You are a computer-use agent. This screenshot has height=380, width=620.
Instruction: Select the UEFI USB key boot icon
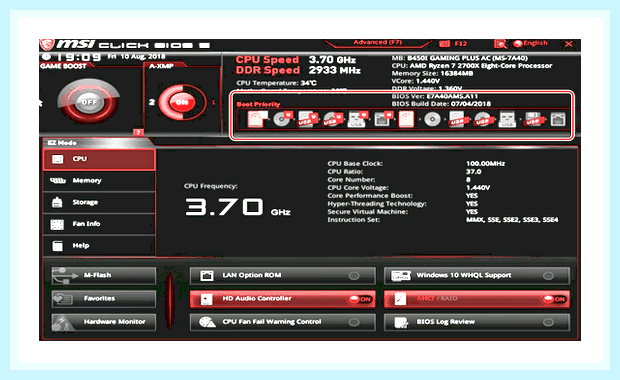click(x=357, y=119)
